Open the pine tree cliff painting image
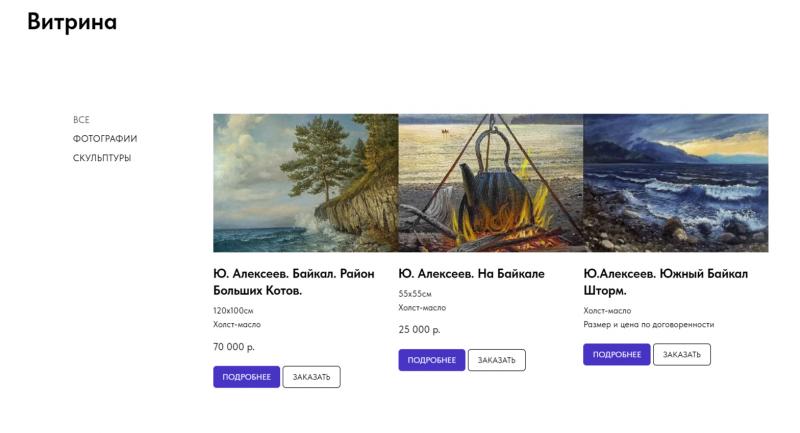The width and height of the screenshot is (800, 433). pos(305,183)
